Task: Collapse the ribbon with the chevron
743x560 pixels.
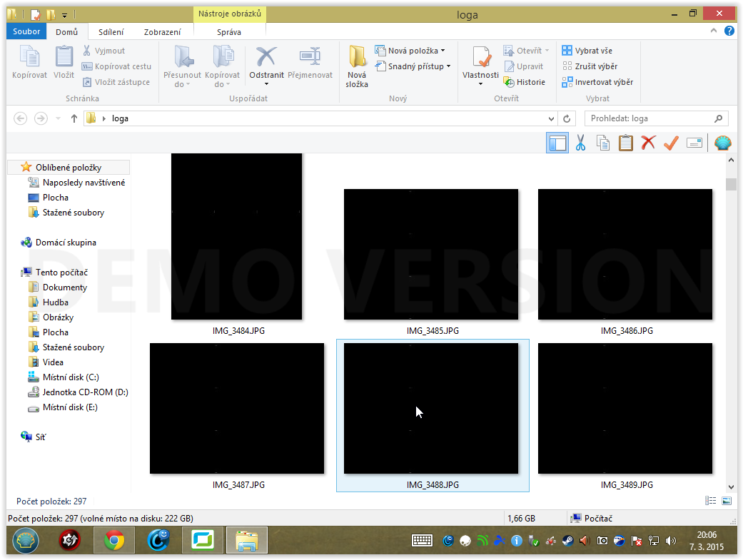Action: [714, 31]
